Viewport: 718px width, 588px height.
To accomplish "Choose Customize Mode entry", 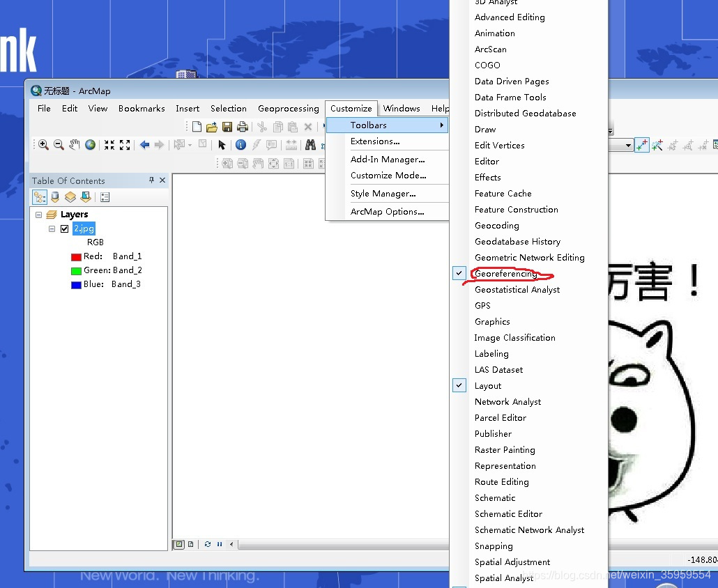I will [388, 176].
